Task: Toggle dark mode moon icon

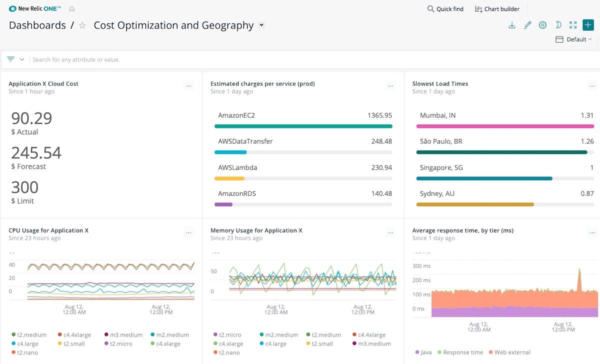Action: click(x=558, y=25)
